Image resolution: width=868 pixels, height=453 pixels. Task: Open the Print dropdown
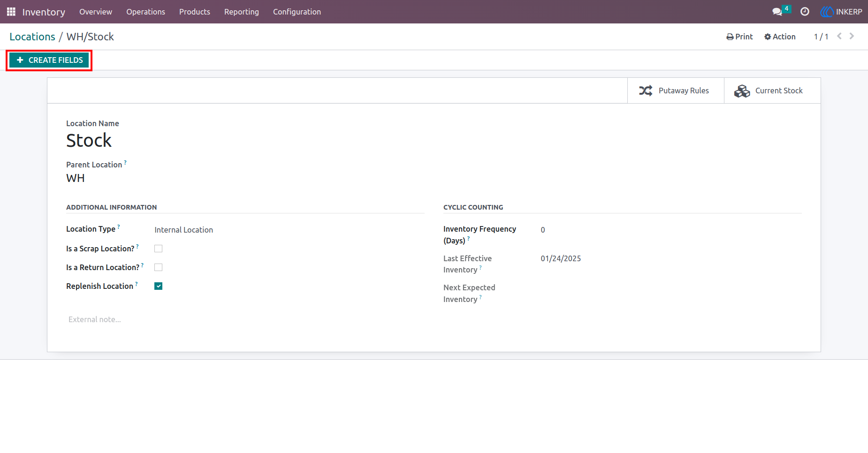pos(739,37)
